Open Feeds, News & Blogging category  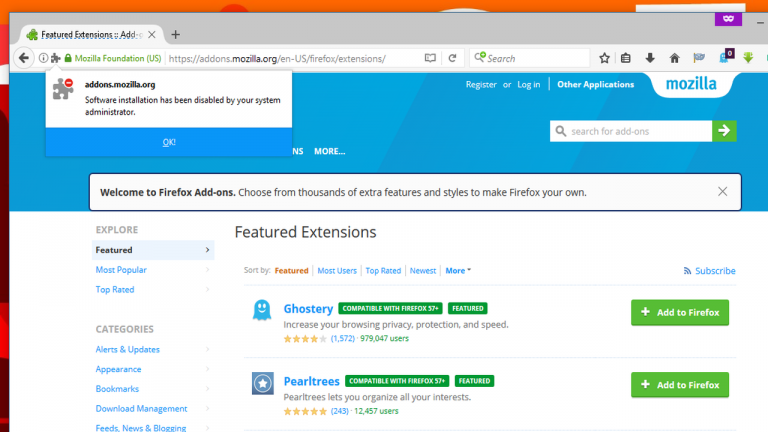click(x=141, y=428)
